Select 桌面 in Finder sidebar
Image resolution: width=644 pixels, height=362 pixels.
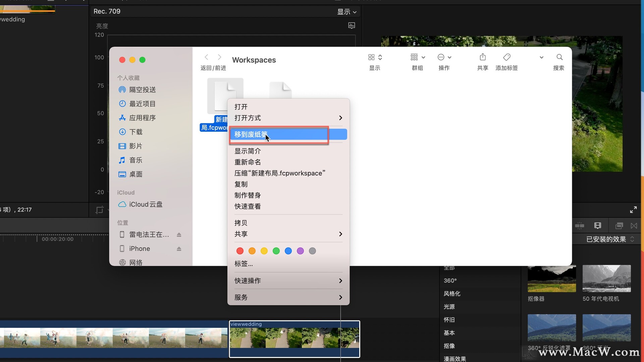(x=131, y=174)
